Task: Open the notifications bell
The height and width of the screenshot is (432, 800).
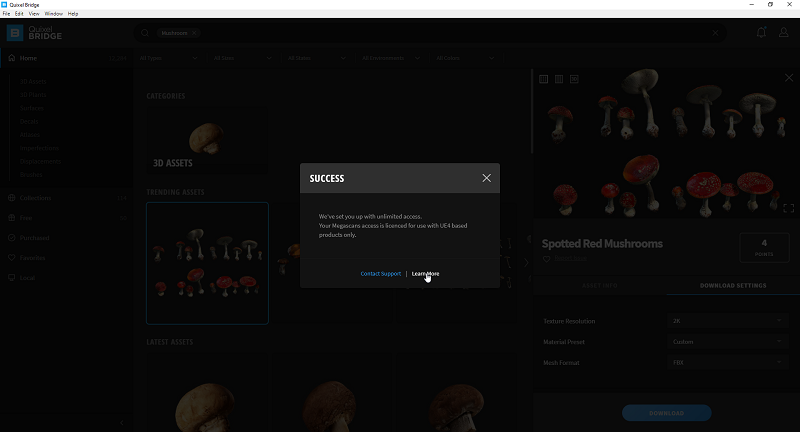Action: pyautogui.click(x=761, y=33)
